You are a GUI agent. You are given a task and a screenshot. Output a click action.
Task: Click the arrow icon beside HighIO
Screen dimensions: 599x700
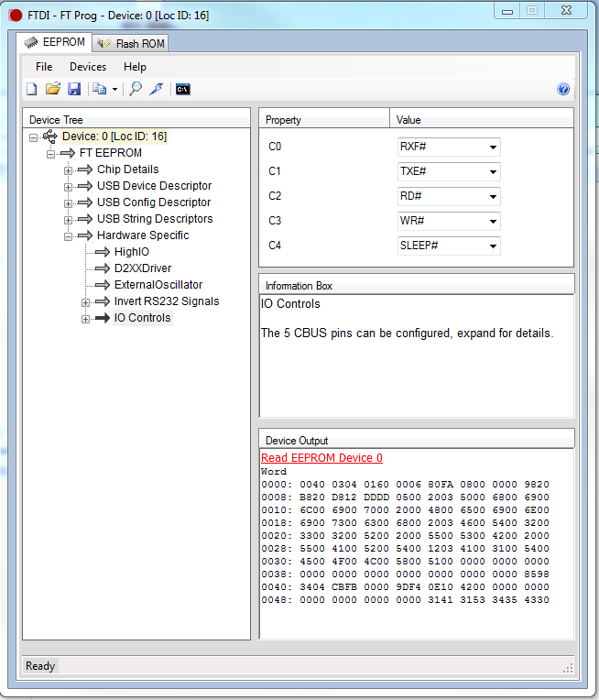click(103, 252)
